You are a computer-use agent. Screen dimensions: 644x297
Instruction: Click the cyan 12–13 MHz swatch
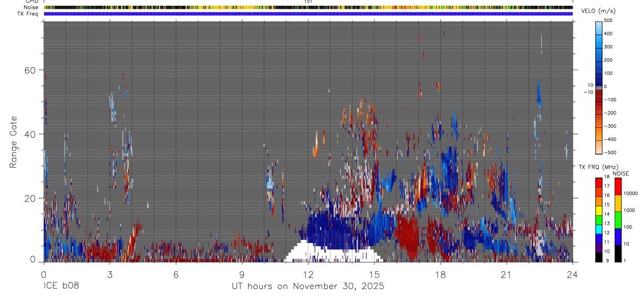(x=599, y=229)
